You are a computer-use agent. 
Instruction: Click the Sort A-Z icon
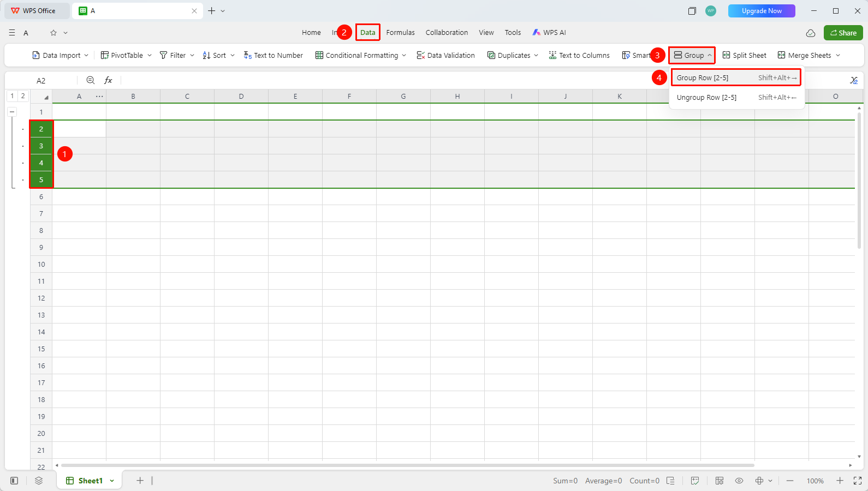(206, 55)
